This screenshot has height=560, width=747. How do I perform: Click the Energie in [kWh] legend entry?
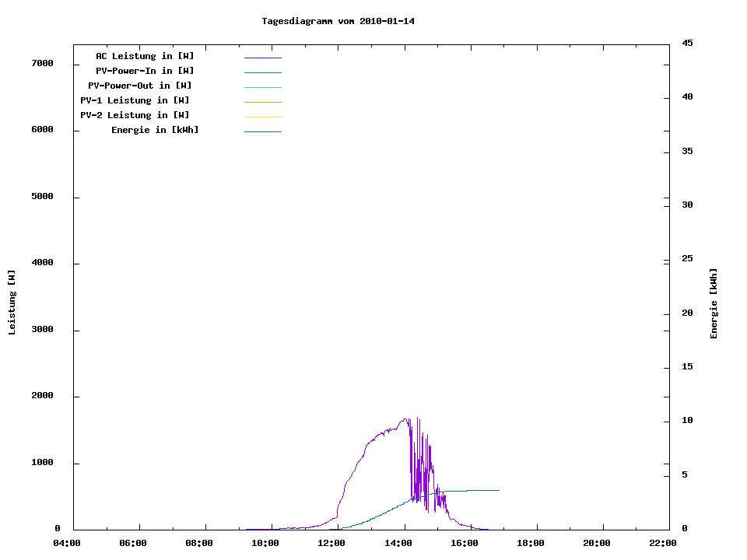pos(155,130)
